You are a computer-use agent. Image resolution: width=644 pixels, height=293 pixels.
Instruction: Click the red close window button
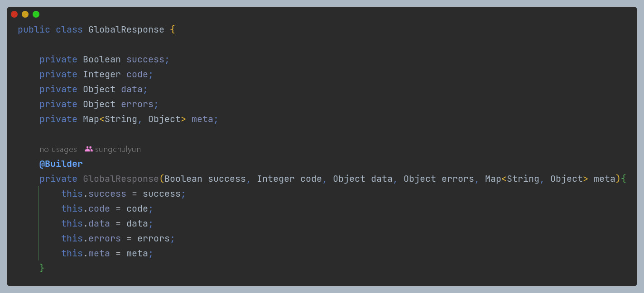coord(14,14)
